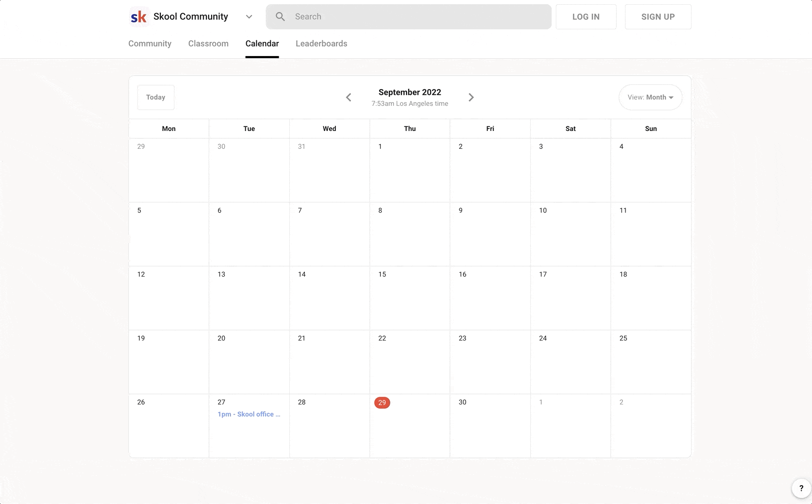
Task: Open the Classroom tab
Action: [208, 43]
